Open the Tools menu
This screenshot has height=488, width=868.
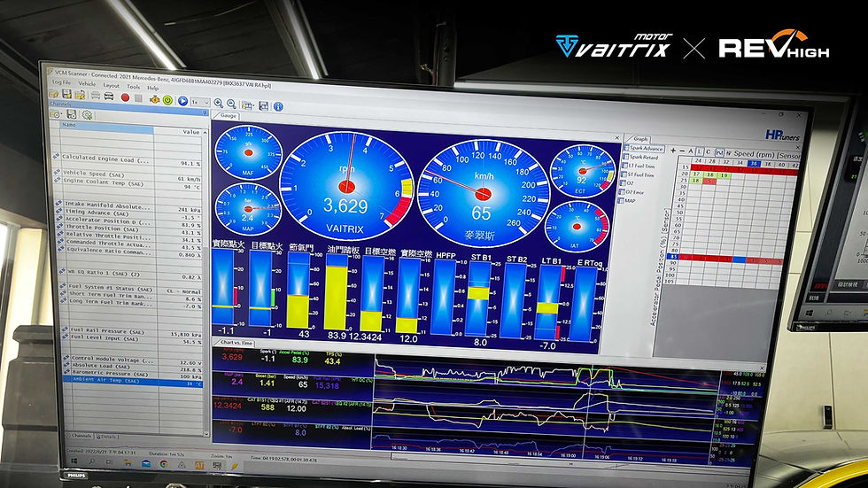coord(133,87)
